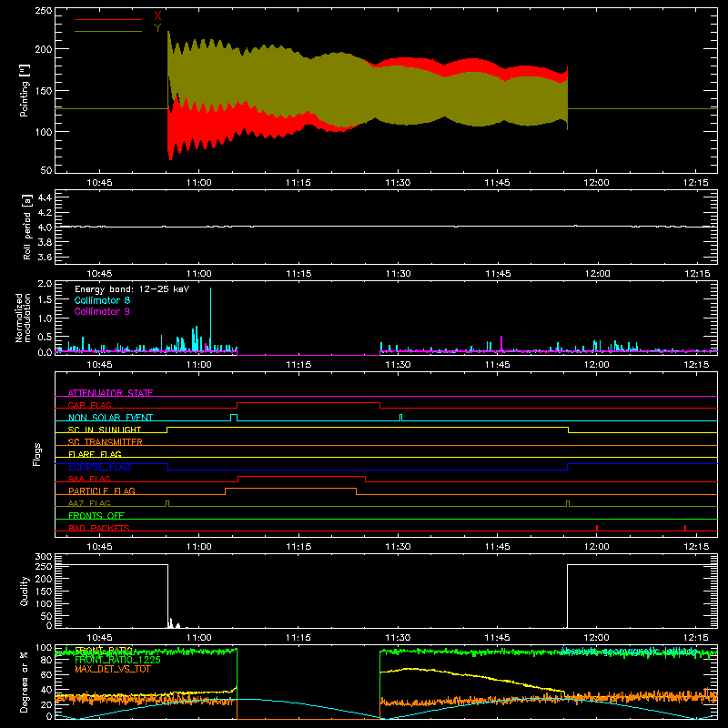Click the '250' tick on Pointing axis
The height and width of the screenshot is (728, 728).
tap(43, 11)
